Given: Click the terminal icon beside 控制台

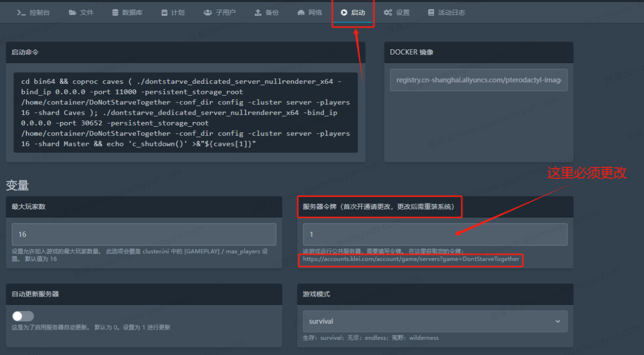Looking at the screenshot, I should point(21,12).
